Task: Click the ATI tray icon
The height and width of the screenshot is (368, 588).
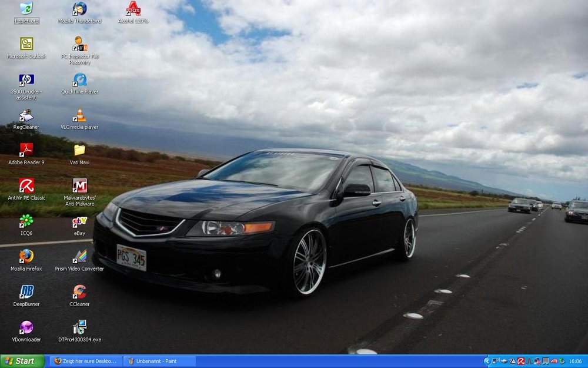Action: click(554, 361)
